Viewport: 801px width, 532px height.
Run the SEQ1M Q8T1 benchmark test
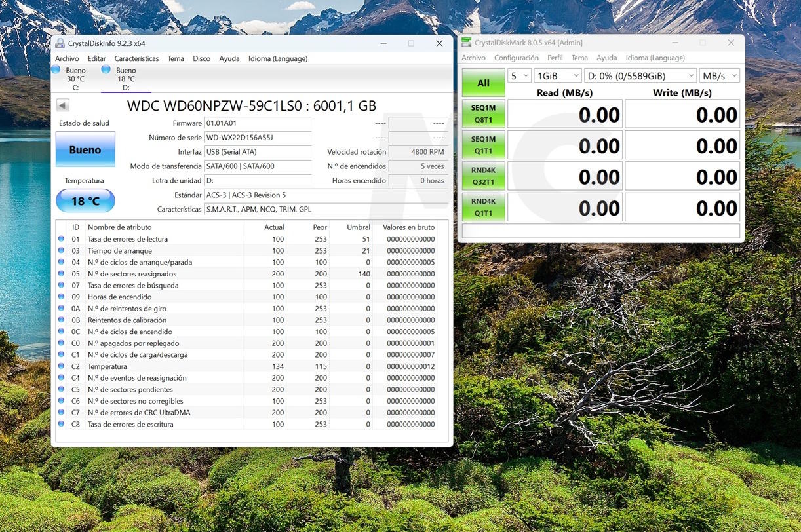pyautogui.click(x=483, y=115)
